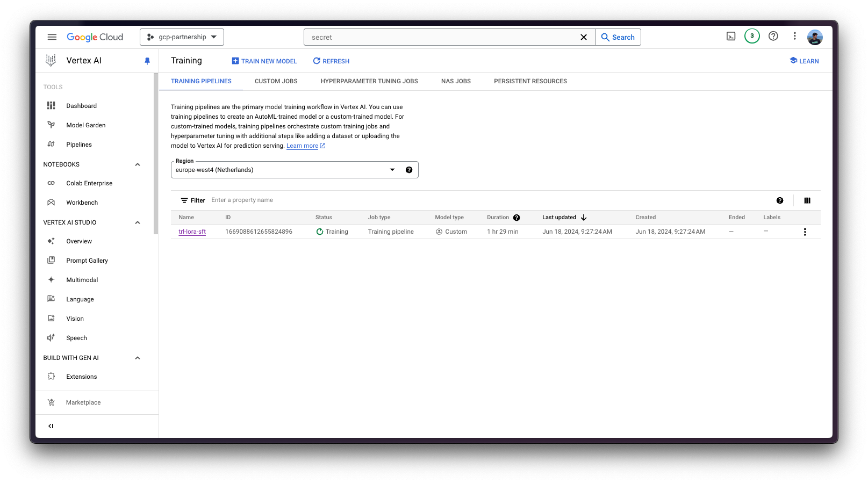The width and height of the screenshot is (868, 483).
Task: Select the Training Pipelines tab
Action: [201, 81]
